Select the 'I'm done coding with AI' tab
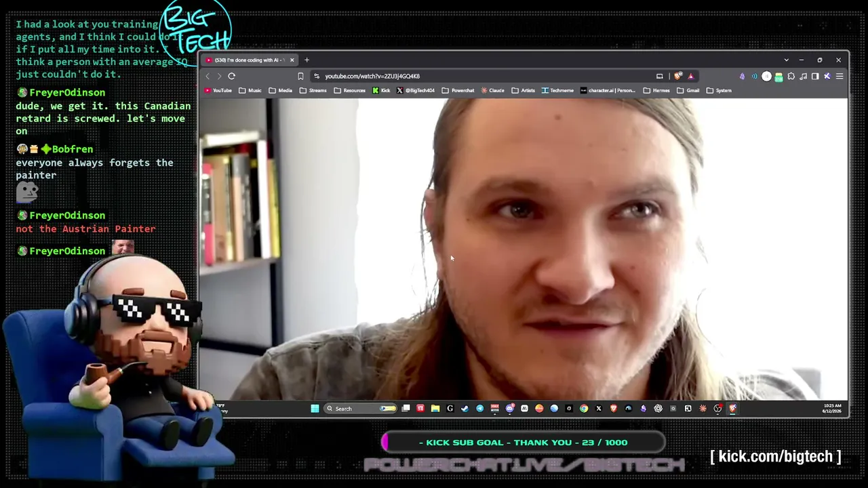Viewport: 868px width, 488px height. (x=250, y=60)
